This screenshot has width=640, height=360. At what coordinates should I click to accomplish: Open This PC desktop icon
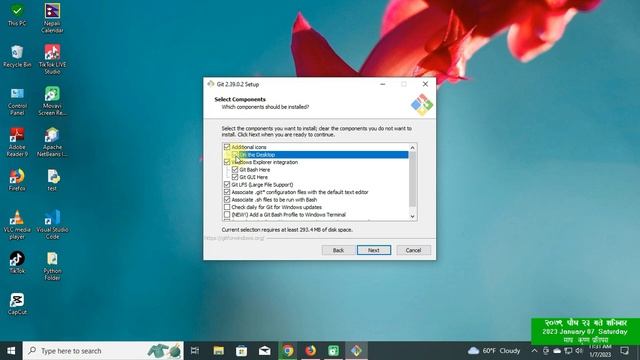17,15
